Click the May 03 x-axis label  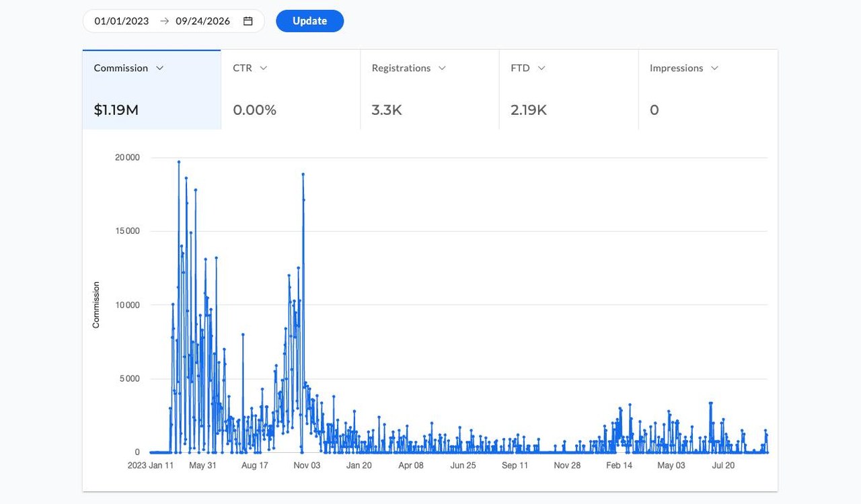(671, 465)
